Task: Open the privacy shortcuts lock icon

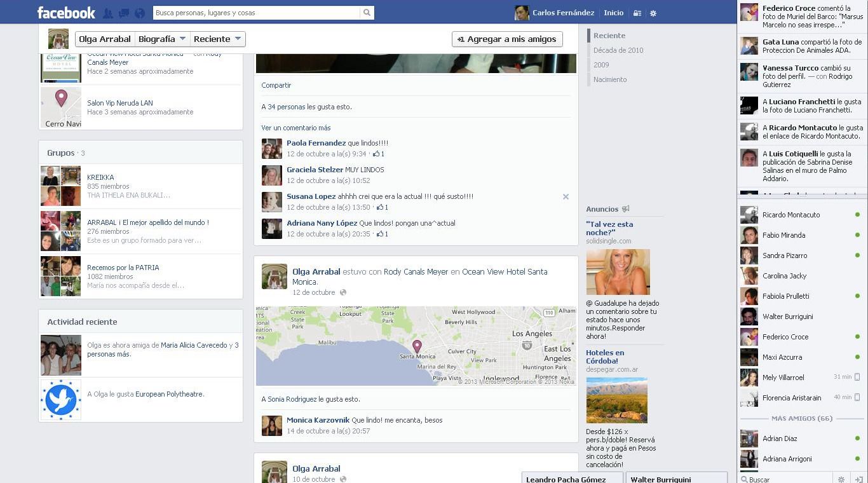Action: [x=637, y=12]
